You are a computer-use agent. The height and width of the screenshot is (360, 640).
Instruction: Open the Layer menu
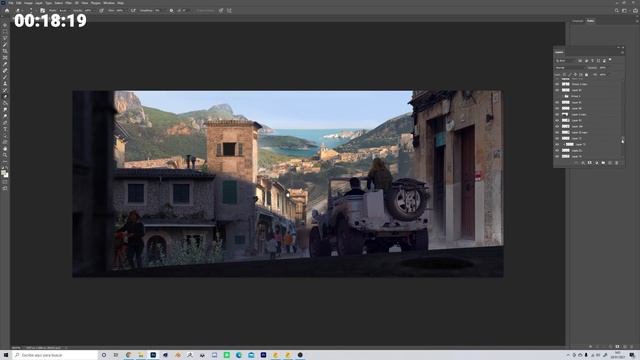tap(39, 3)
